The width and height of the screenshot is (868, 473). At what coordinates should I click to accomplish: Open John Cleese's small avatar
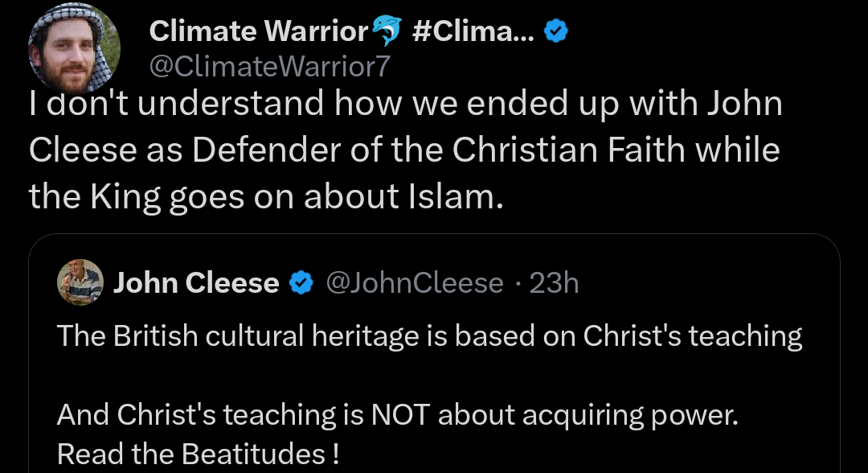80,282
